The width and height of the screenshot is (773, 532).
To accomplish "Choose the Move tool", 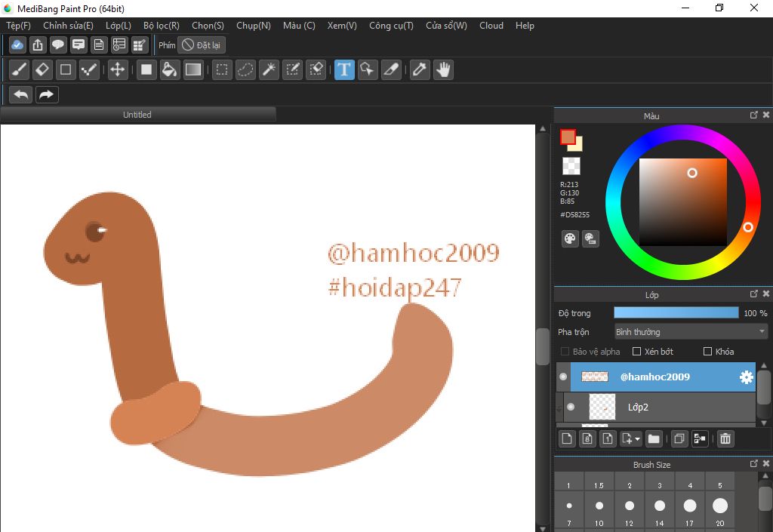I will point(117,70).
